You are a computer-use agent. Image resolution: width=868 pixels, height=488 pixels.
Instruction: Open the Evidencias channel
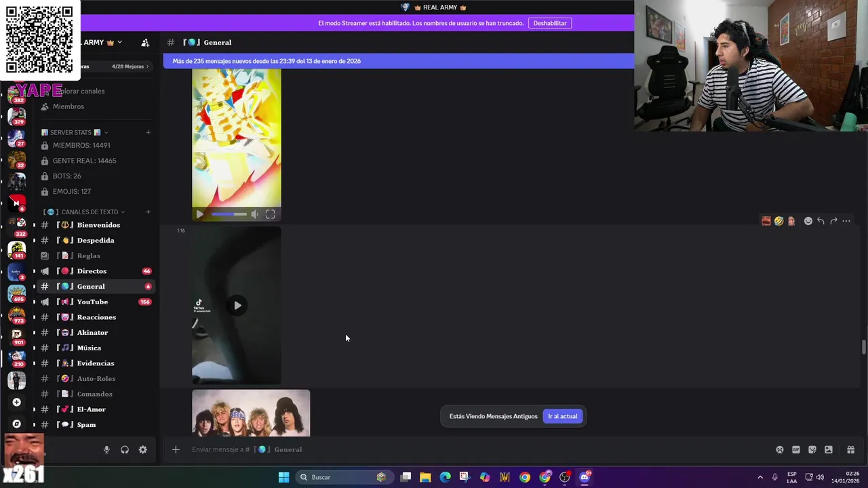tap(96, 363)
